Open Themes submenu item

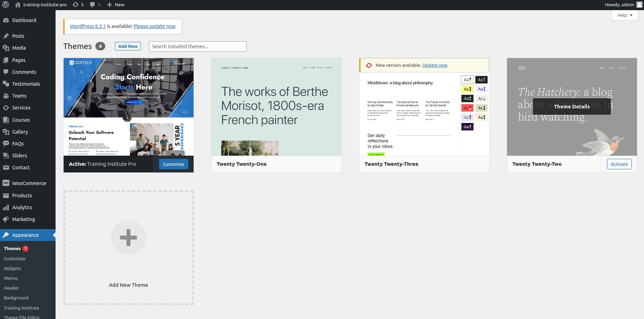tap(12, 248)
